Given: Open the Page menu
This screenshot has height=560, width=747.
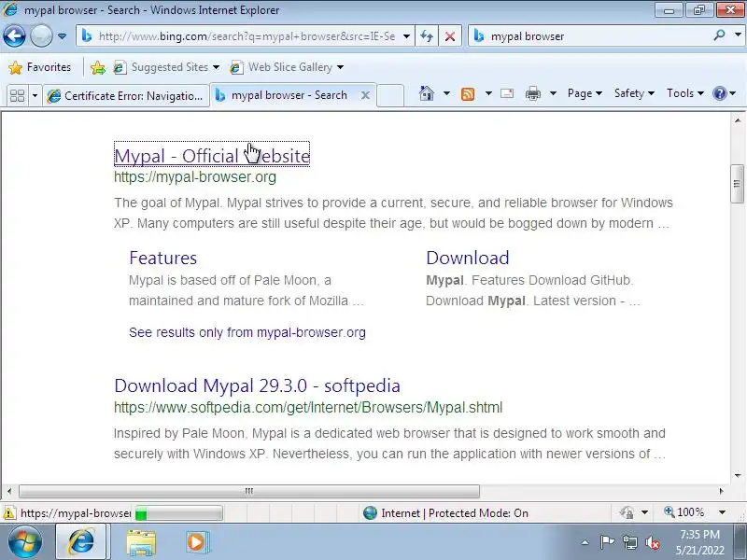Looking at the screenshot, I should (585, 93).
